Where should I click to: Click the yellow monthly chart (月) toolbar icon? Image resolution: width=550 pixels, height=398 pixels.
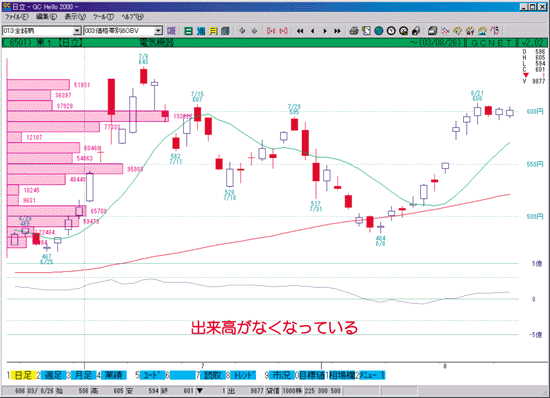pos(213,31)
